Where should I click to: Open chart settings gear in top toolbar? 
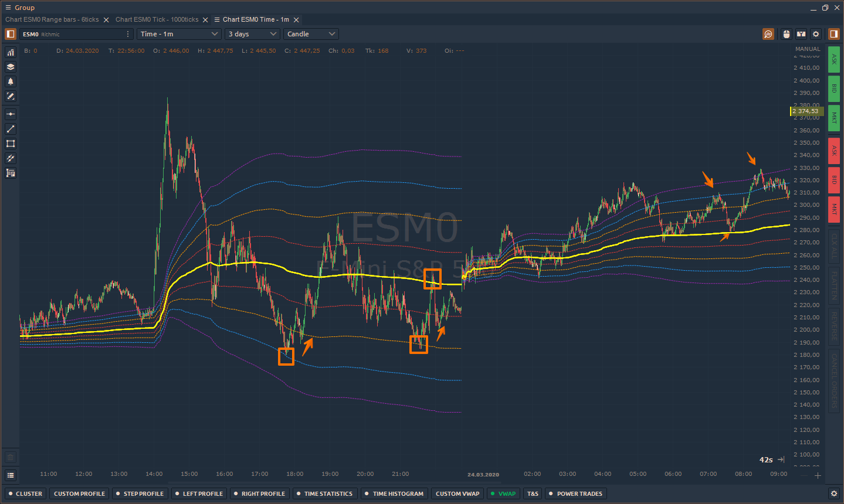(816, 34)
